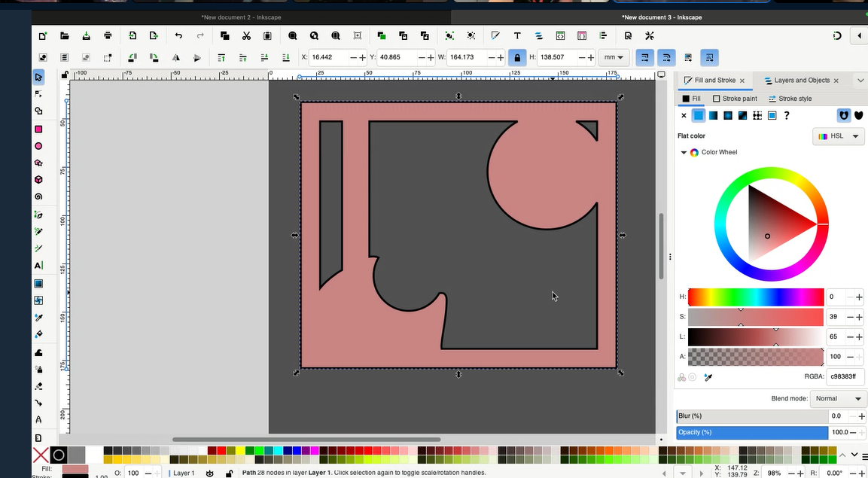Select the Fill sub-tab
868x478 pixels.
click(x=691, y=99)
